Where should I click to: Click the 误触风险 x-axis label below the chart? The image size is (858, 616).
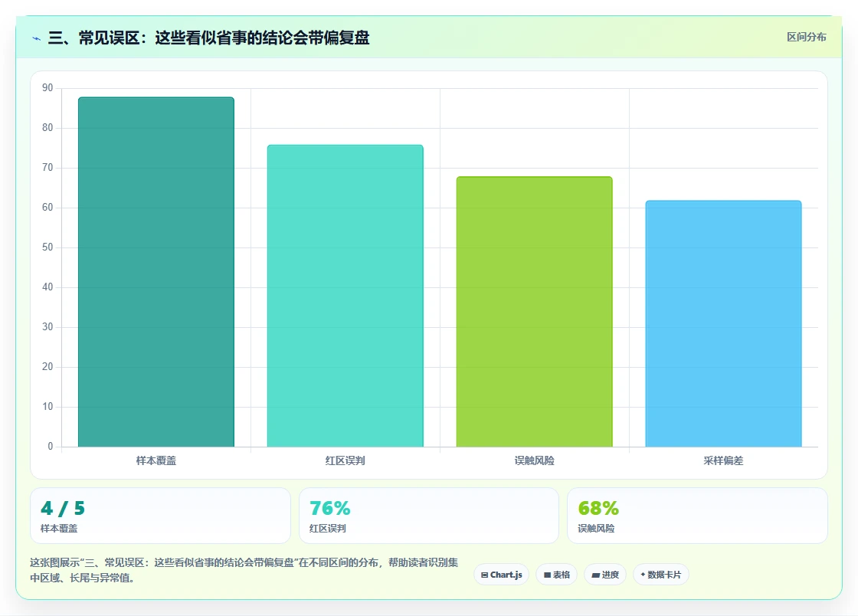coord(535,460)
